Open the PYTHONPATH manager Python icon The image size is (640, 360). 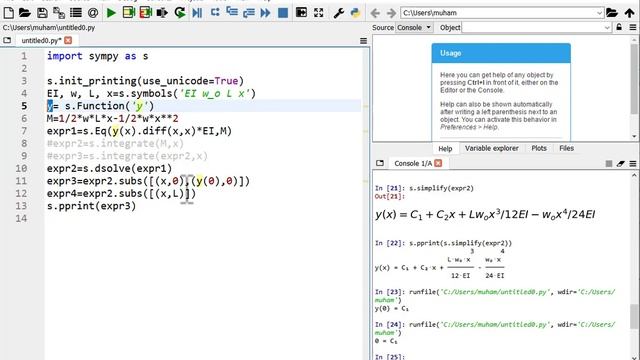coord(355,13)
